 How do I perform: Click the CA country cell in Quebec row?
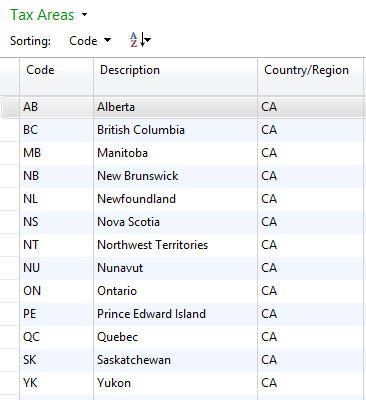point(310,337)
